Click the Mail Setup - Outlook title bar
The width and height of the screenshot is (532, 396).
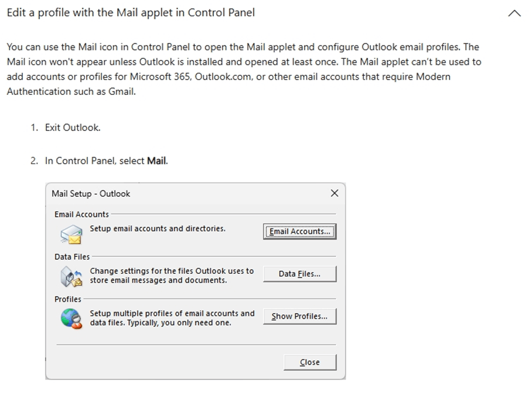91,194
